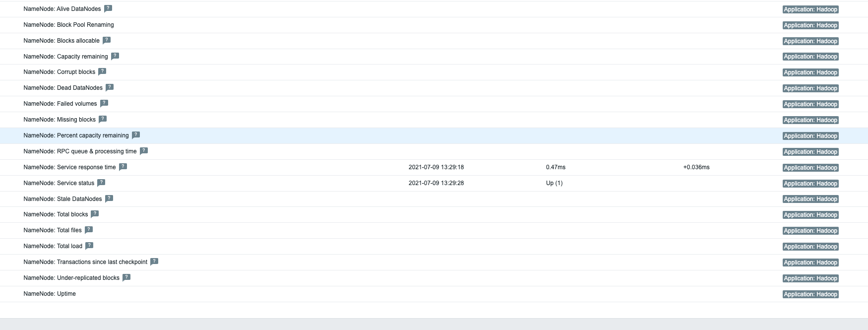Click NameNode: RPC queue & processing time text

pos(80,151)
